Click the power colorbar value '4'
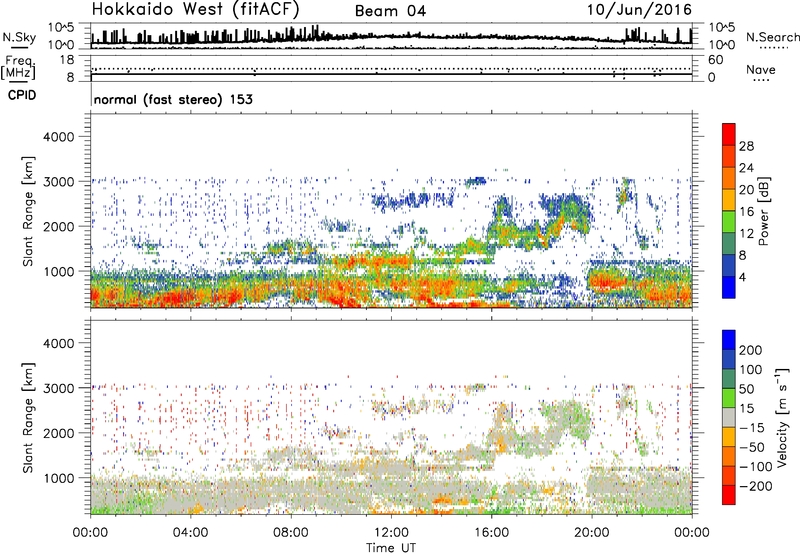This screenshot has width=800, height=554. [742, 277]
